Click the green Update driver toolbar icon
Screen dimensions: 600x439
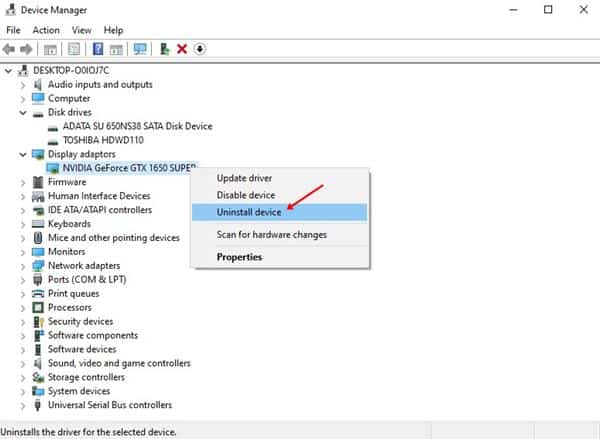pyautogui.click(x=165, y=49)
